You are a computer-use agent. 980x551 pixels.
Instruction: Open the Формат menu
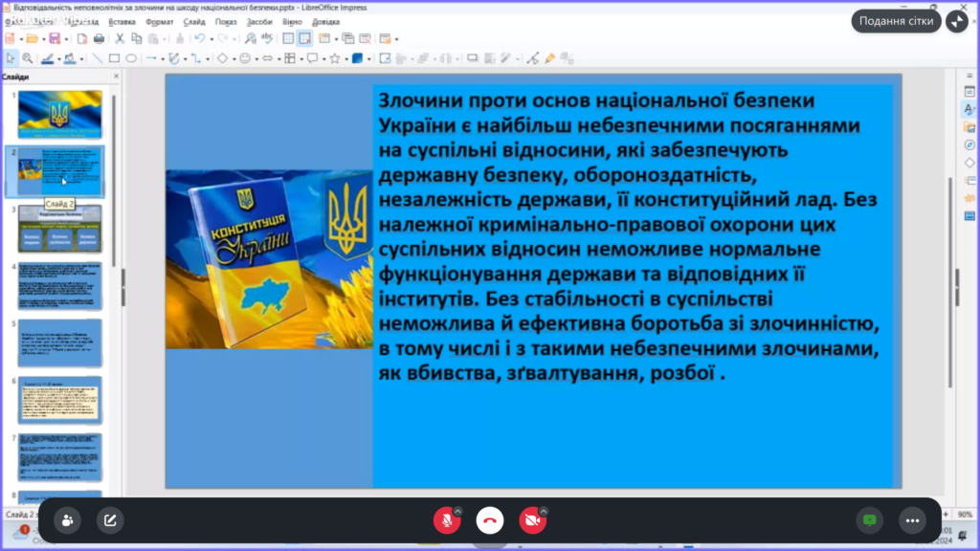[159, 21]
